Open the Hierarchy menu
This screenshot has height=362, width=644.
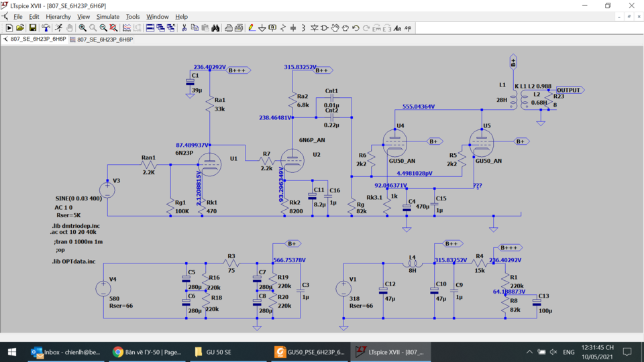pyautogui.click(x=58, y=16)
